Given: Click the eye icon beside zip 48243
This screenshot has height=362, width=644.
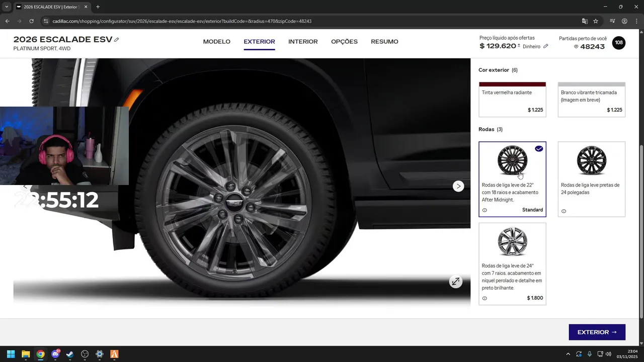Looking at the screenshot, I should pyautogui.click(x=576, y=47).
